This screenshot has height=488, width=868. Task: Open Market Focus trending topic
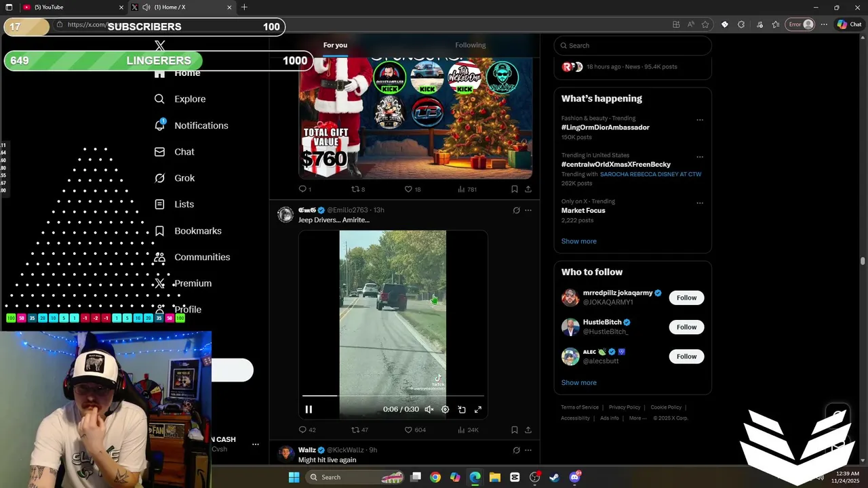(x=583, y=211)
